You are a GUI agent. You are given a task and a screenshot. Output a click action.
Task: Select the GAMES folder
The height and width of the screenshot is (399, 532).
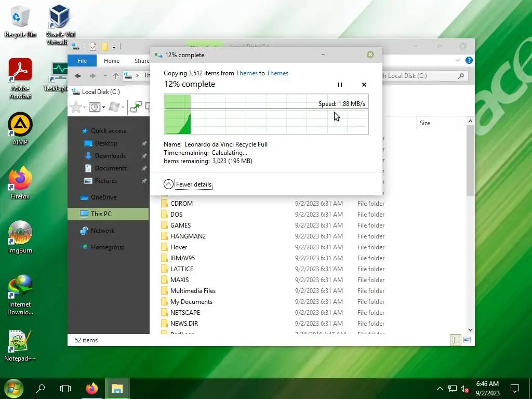pyautogui.click(x=180, y=225)
